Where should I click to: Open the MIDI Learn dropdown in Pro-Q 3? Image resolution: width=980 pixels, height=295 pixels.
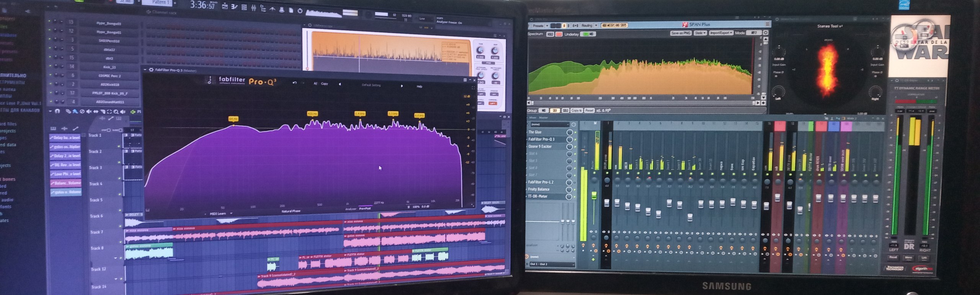[231, 213]
